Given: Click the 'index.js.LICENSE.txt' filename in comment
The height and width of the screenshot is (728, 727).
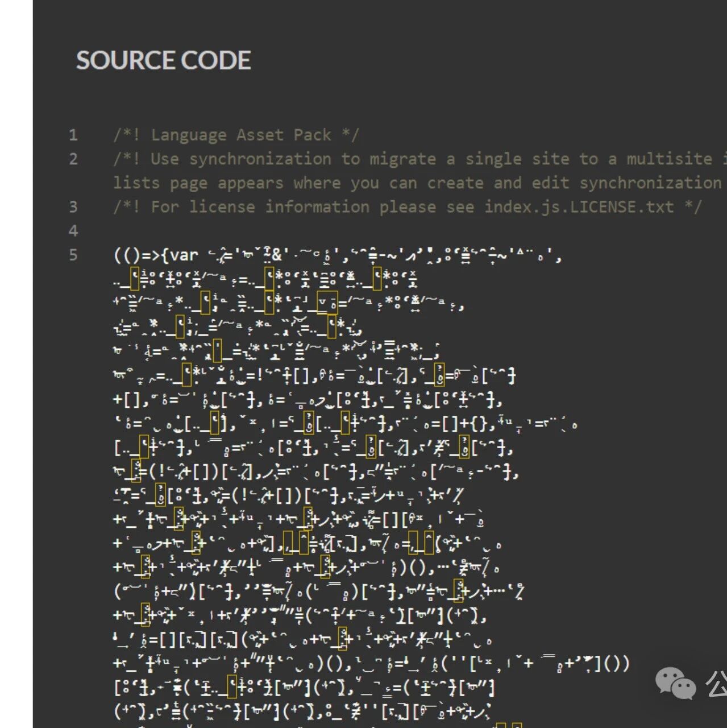Looking at the screenshot, I should [579, 207].
